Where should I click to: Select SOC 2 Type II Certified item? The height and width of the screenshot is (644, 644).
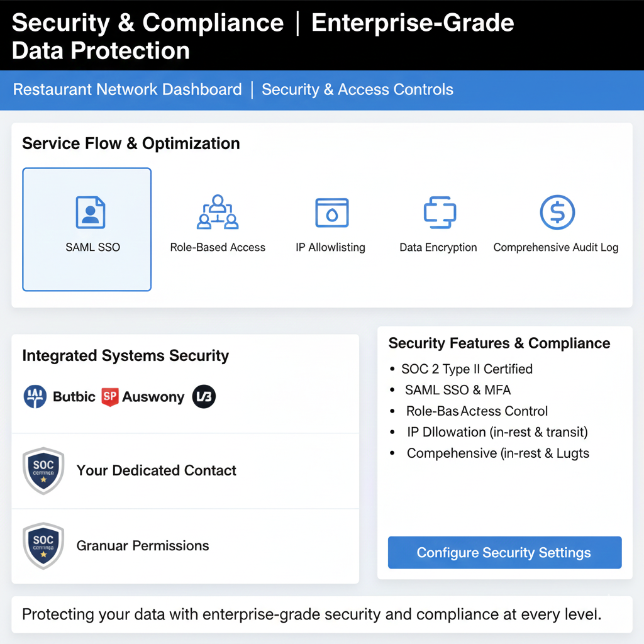467,369
